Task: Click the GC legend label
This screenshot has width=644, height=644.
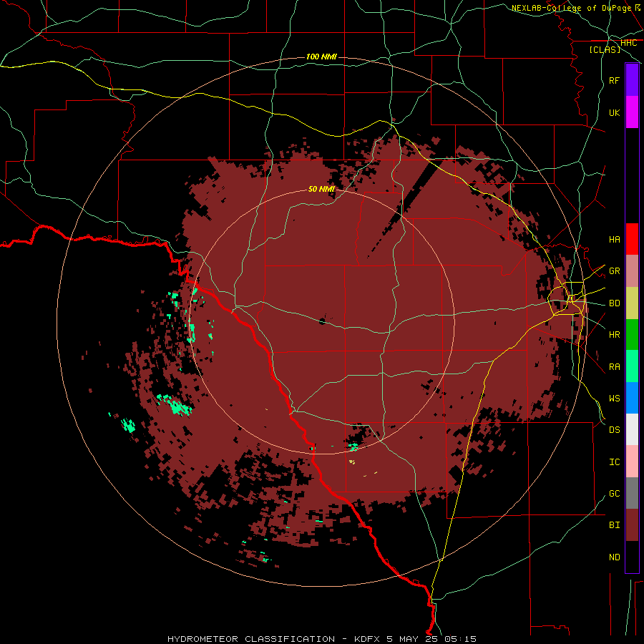Action: click(x=615, y=493)
